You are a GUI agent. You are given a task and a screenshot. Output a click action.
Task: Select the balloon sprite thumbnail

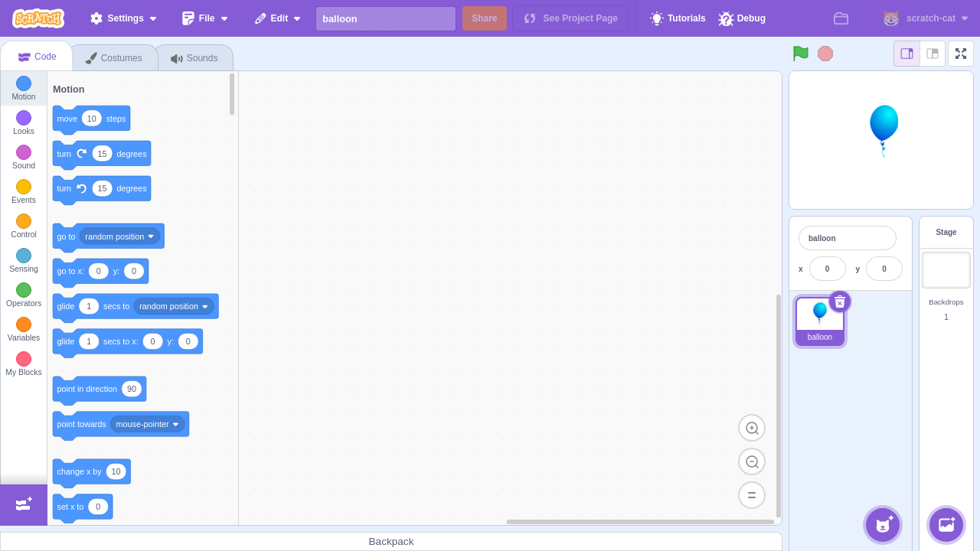coord(820,321)
